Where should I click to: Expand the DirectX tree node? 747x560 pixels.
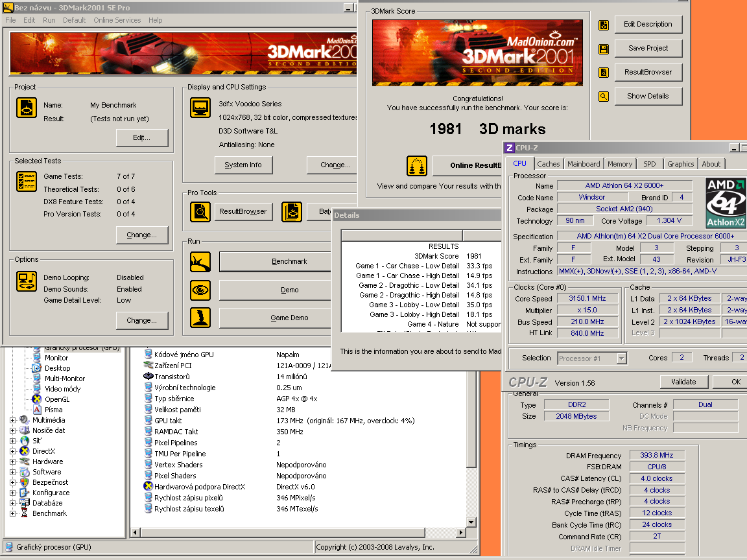point(13,451)
